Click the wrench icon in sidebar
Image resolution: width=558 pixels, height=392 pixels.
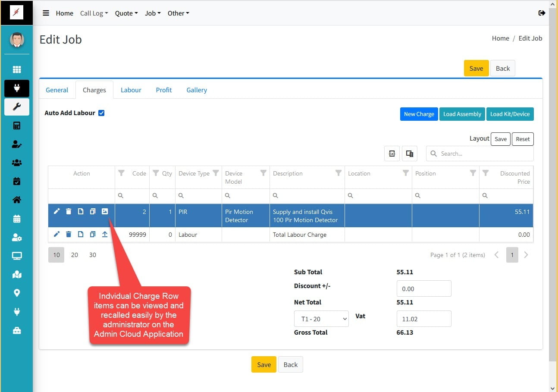tap(17, 107)
